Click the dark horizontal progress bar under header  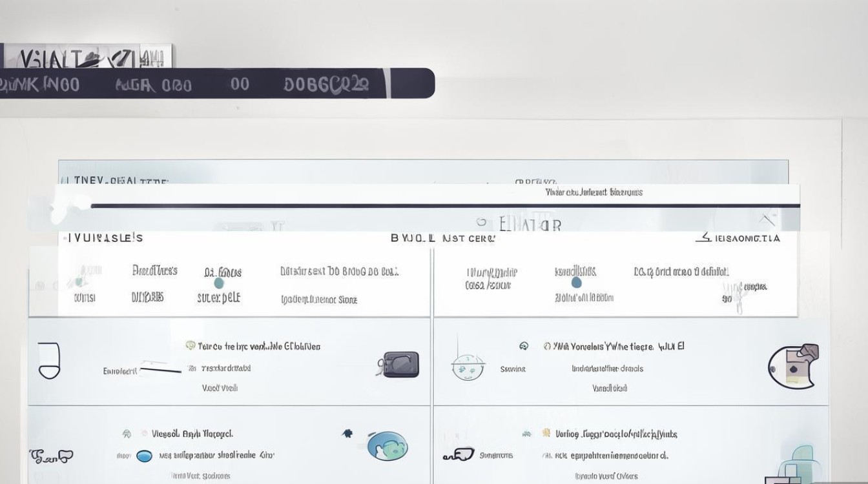pyautogui.click(x=445, y=206)
